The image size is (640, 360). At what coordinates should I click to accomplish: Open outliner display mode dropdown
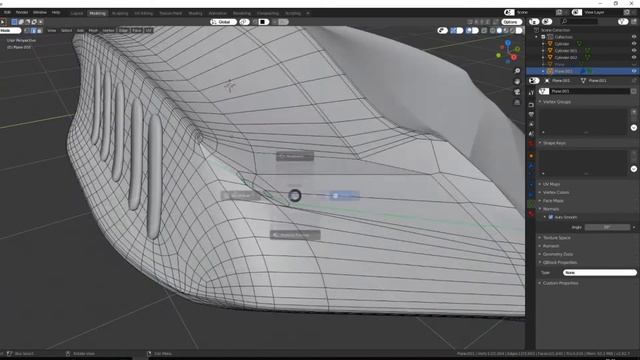click(x=534, y=22)
